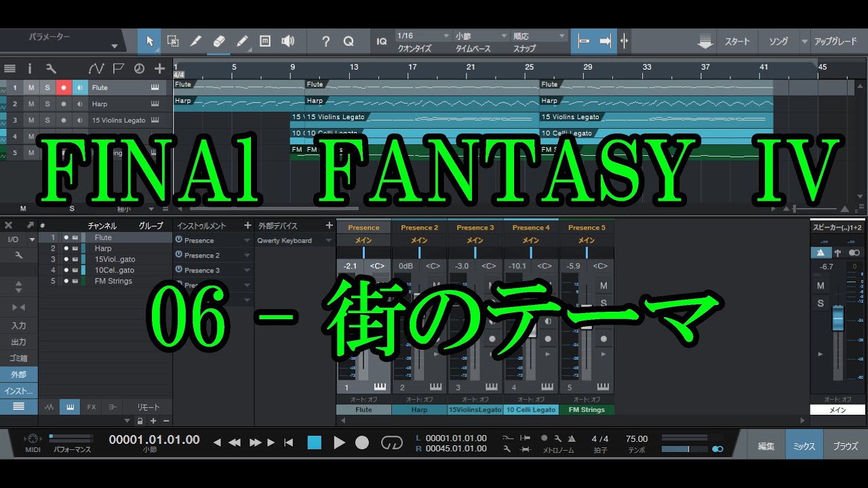Stop playback with the square button
The width and height of the screenshot is (868, 488).
315,443
